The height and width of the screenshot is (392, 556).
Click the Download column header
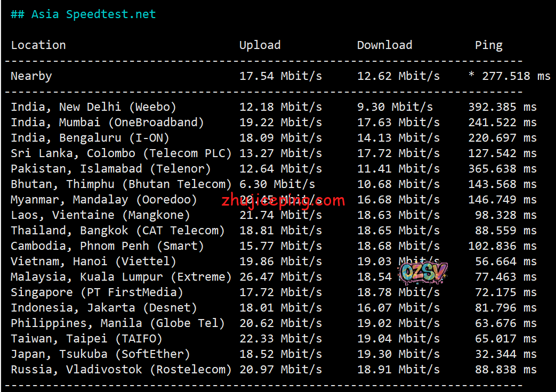384,45
